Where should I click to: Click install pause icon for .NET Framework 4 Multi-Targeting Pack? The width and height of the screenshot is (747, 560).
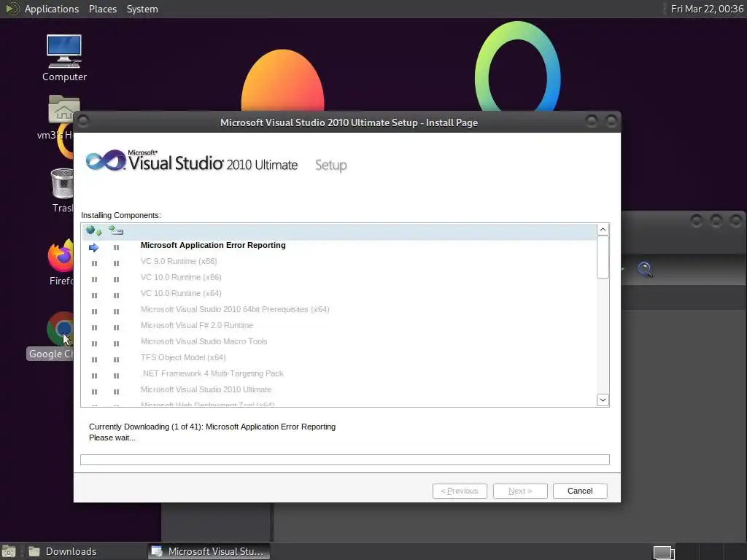(116, 376)
